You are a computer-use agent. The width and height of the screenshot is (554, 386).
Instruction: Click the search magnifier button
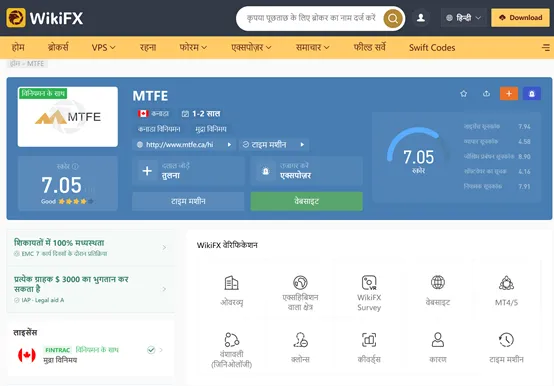[393, 18]
